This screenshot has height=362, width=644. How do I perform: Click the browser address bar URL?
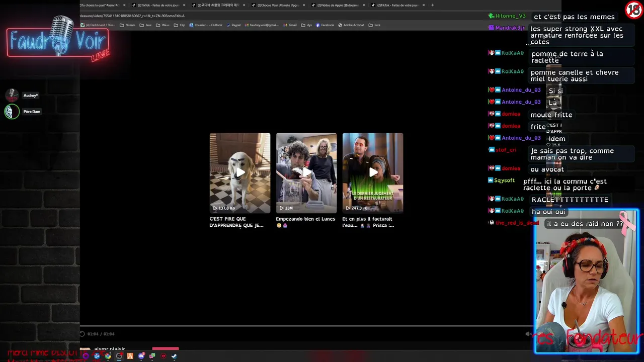tap(132, 16)
